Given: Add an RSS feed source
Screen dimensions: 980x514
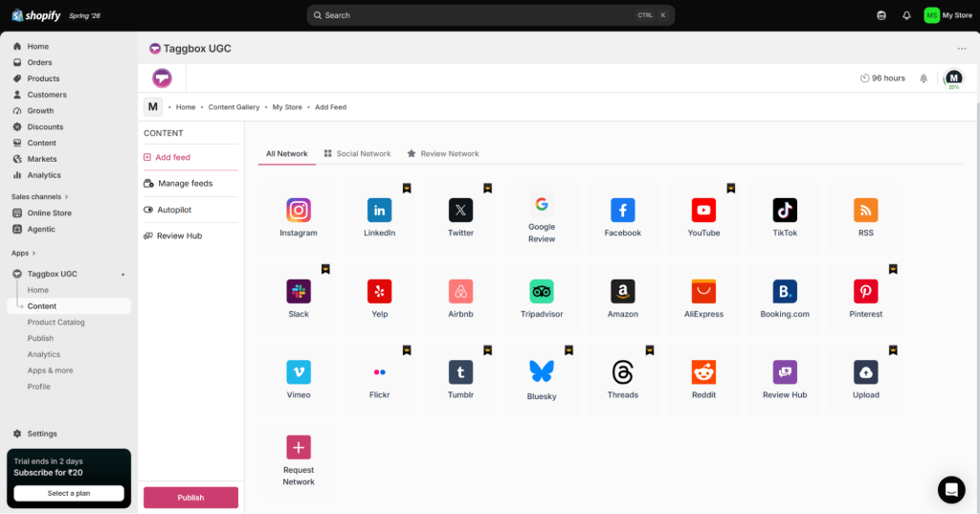Looking at the screenshot, I should (865, 211).
